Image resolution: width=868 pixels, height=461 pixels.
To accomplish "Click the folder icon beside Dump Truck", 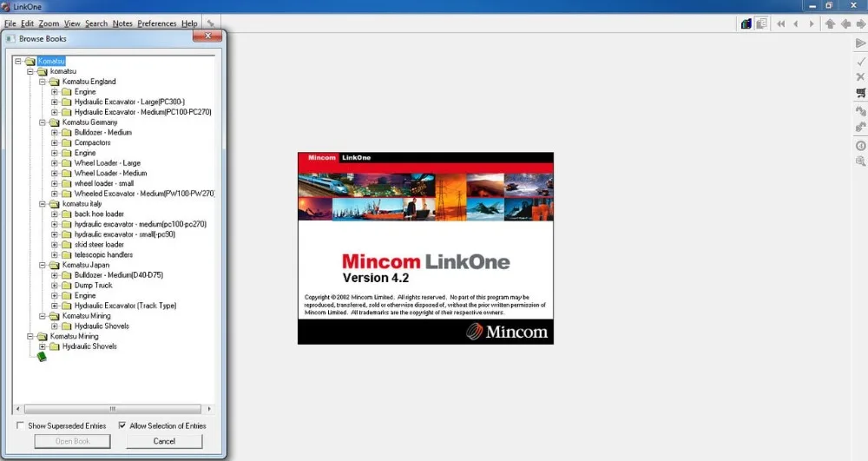I will (x=67, y=286).
